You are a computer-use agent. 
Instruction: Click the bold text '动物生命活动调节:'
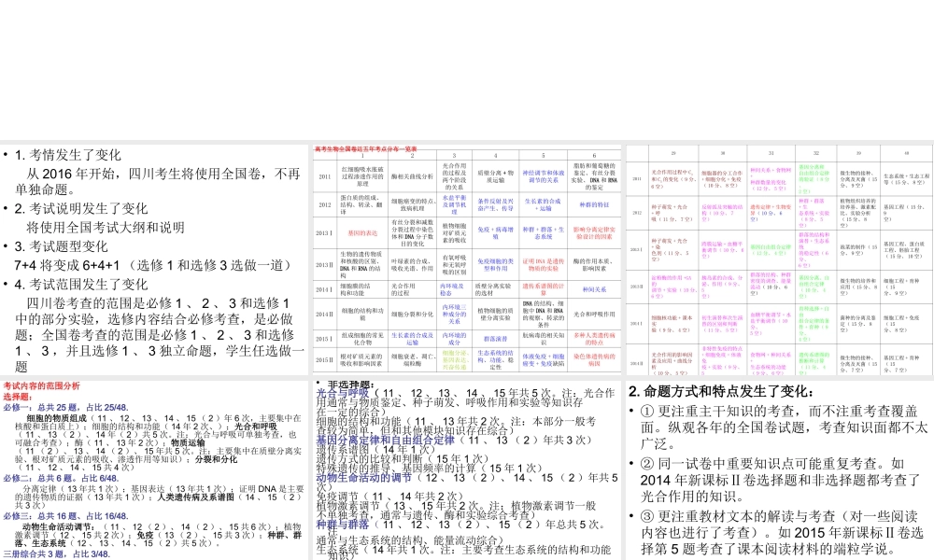point(58,526)
